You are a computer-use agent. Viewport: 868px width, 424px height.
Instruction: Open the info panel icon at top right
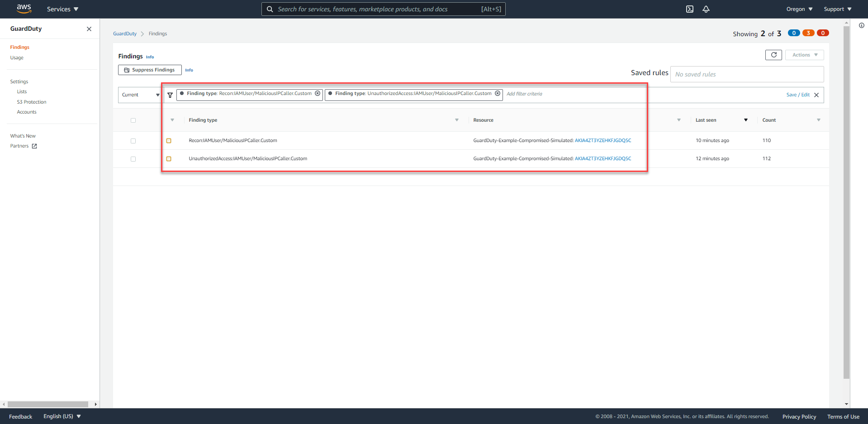pos(862,25)
